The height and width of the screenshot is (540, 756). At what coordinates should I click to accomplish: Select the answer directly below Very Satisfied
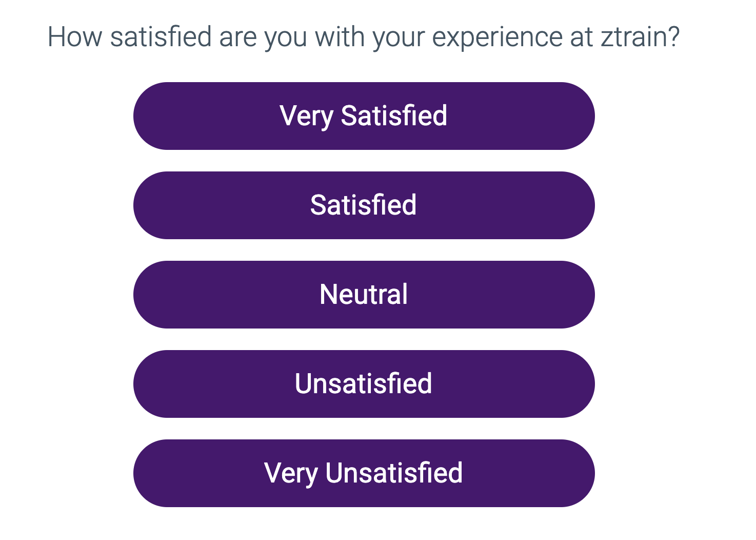click(x=363, y=205)
